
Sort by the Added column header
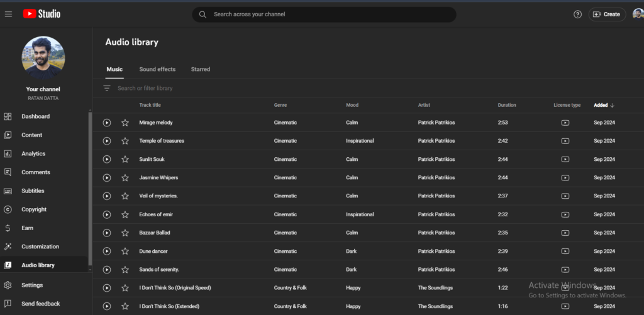click(x=604, y=105)
